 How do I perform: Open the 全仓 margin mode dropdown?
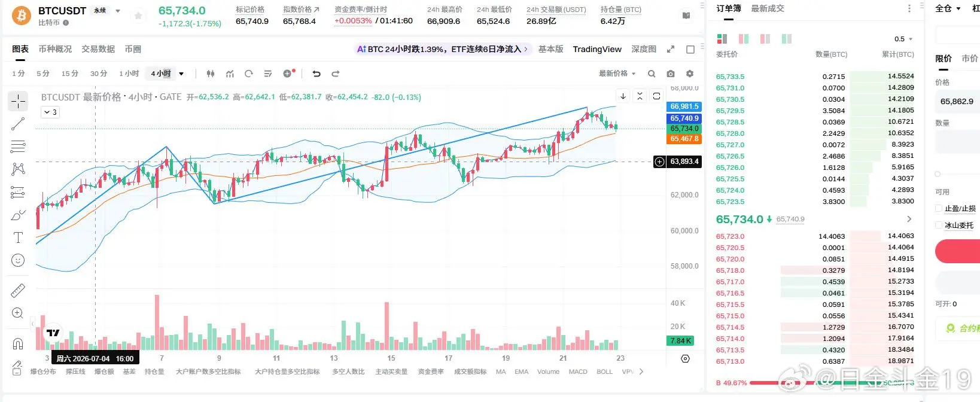click(x=948, y=8)
